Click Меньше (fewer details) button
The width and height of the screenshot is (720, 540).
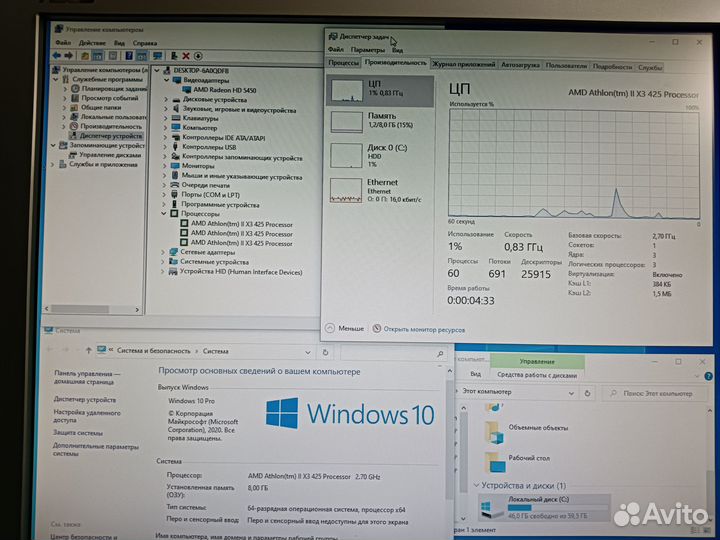[345, 328]
